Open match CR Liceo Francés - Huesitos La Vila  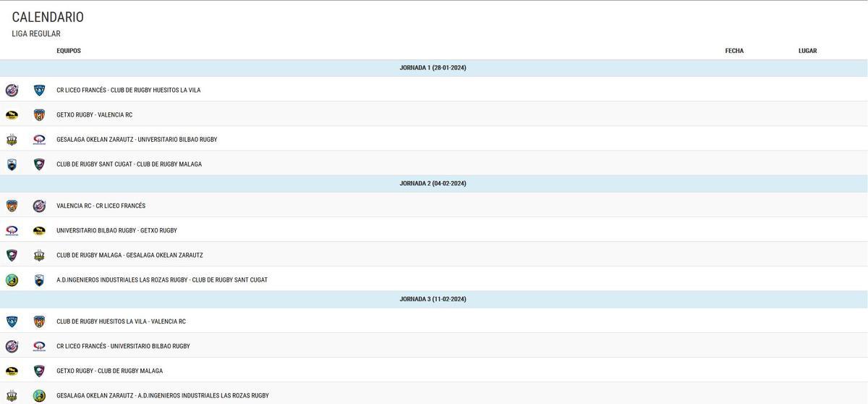point(129,91)
